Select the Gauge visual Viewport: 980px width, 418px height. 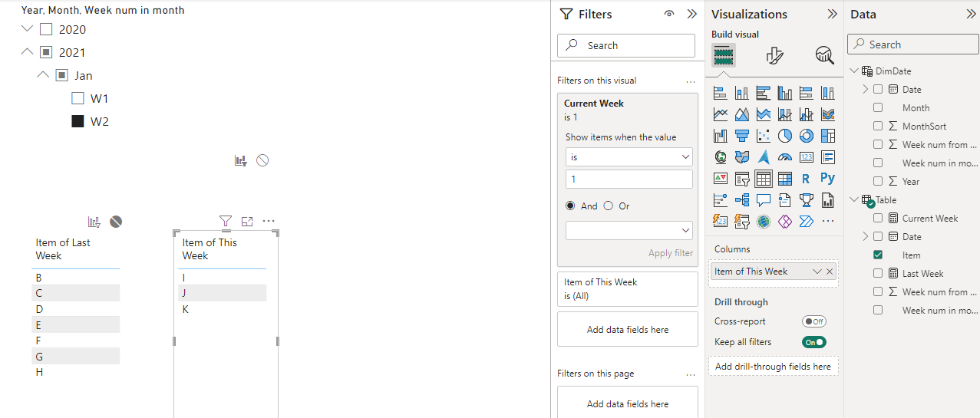784,157
